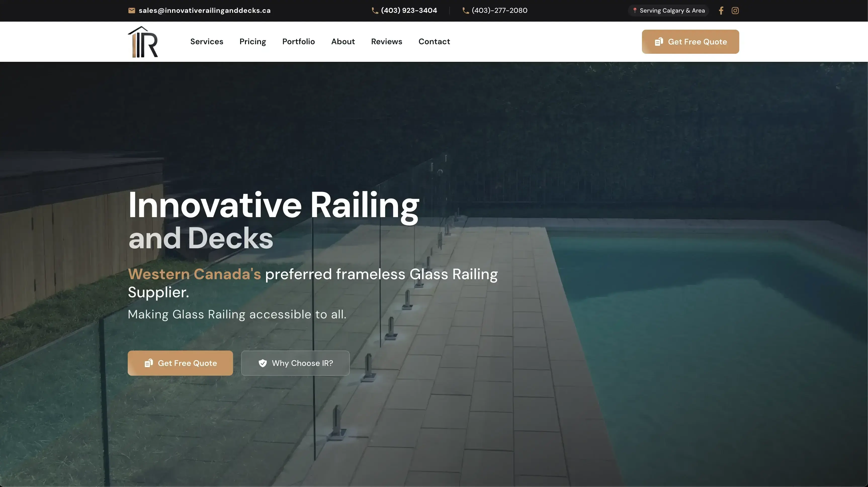The width and height of the screenshot is (868, 487).
Task: View the Reviews page
Action: point(386,41)
